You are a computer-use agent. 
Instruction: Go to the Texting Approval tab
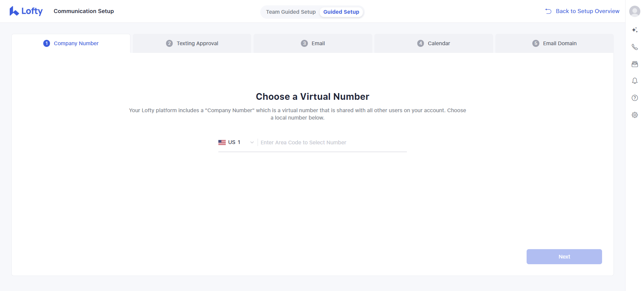192,44
